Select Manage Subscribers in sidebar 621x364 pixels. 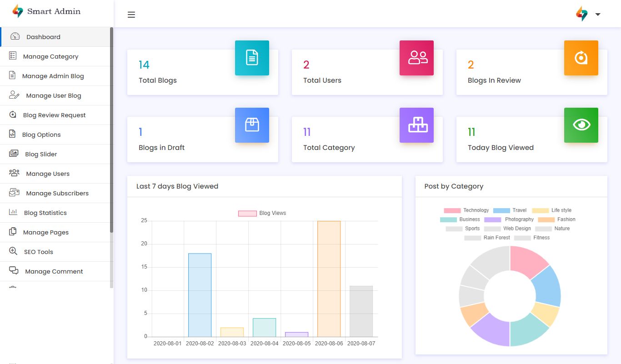coord(57,193)
